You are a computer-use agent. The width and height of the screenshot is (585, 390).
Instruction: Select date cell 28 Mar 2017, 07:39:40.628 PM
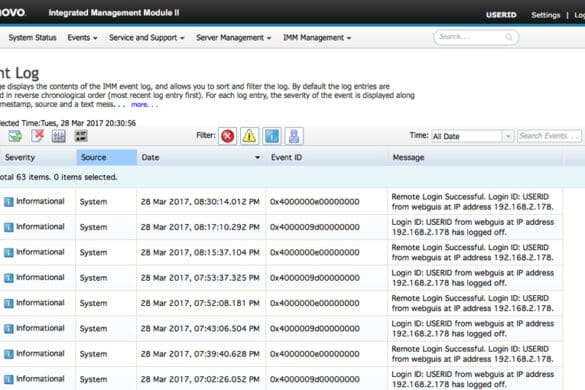pyautogui.click(x=200, y=354)
